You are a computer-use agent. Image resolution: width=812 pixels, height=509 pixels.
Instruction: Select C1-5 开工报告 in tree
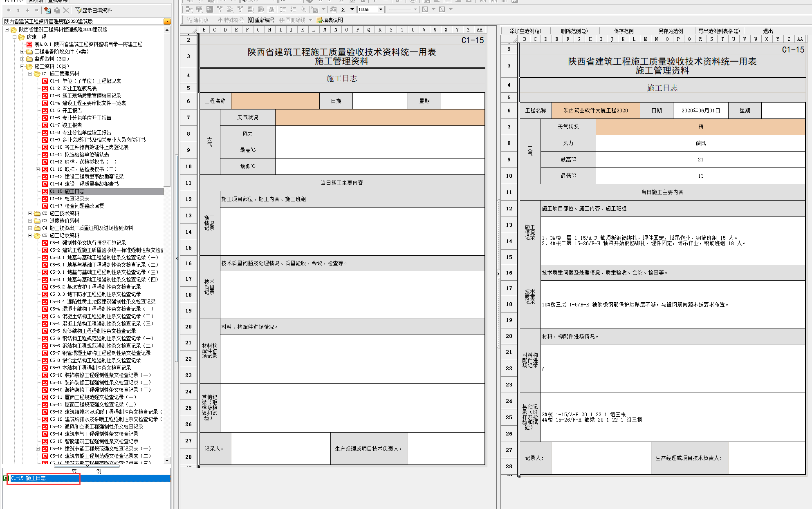66,110
